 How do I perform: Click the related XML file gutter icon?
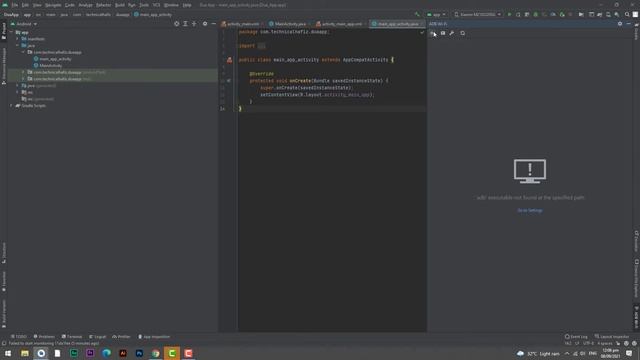tap(229, 60)
